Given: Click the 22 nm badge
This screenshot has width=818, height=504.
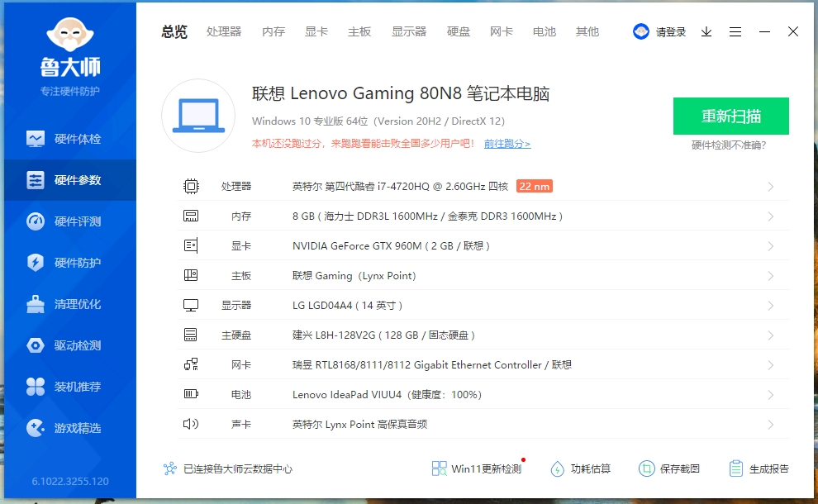Looking at the screenshot, I should (x=535, y=186).
